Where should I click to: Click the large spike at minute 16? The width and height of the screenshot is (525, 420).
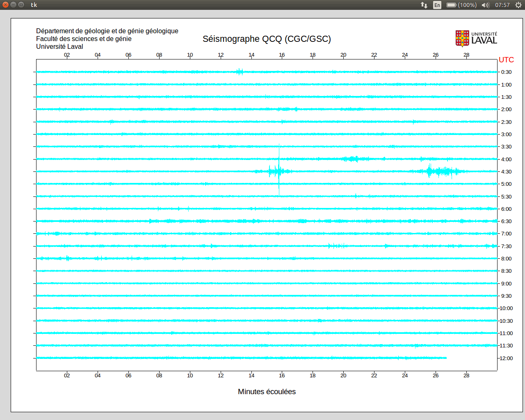point(279,170)
